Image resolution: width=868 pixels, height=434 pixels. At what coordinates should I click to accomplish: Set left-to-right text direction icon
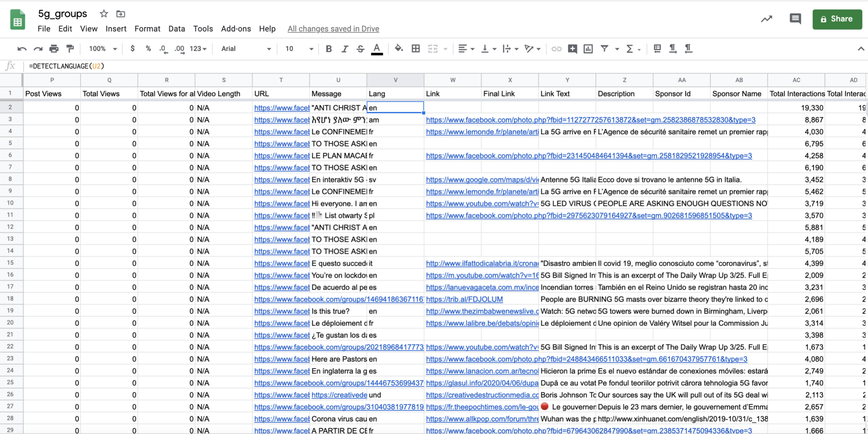[x=673, y=49]
